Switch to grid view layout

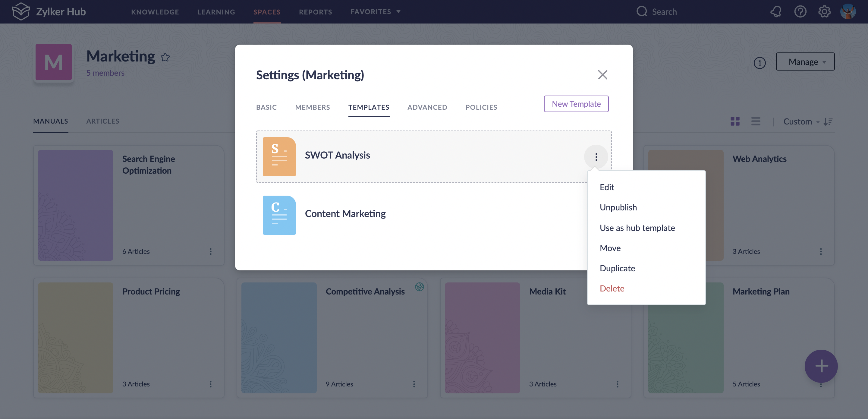pyautogui.click(x=735, y=121)
